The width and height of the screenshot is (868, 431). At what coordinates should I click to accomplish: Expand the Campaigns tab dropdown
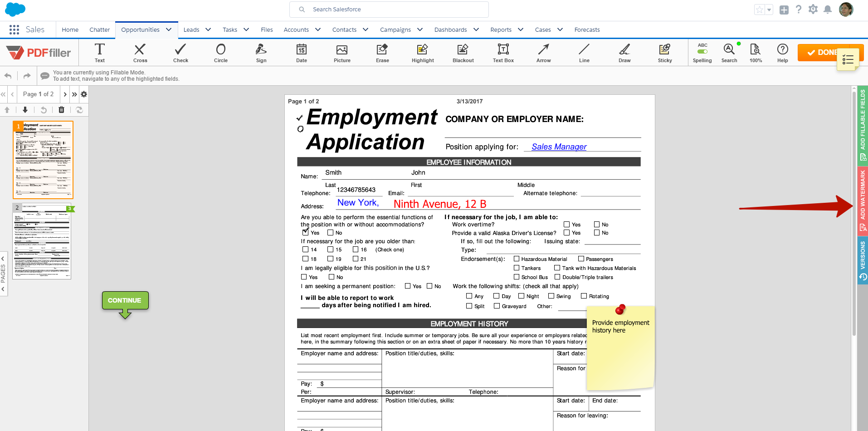[x=420, y=29]
